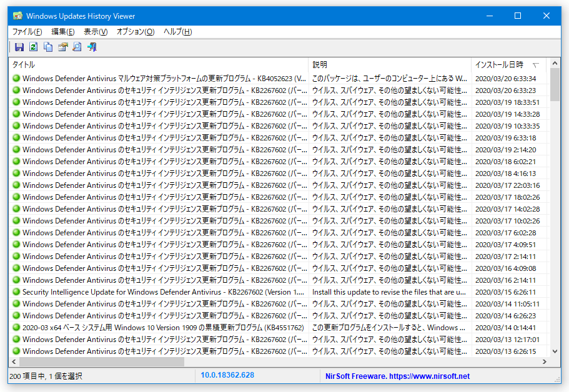This screenshot has width=569, height=392.
Task: Click green icon of the 2020/03/17 22:03:16 row
Action: pos(16,185)
